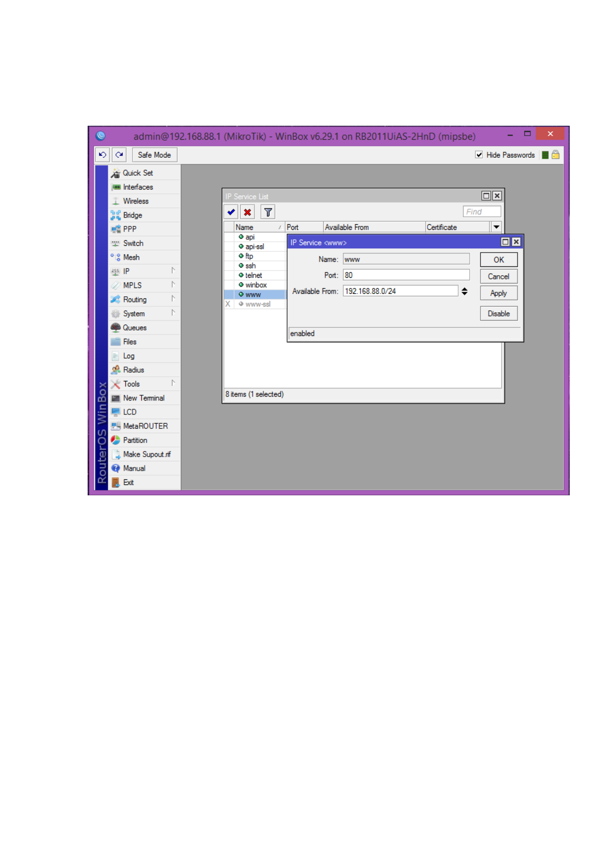
Task: Click Apply in the IP Service dialog
Action: click(499, 293)
